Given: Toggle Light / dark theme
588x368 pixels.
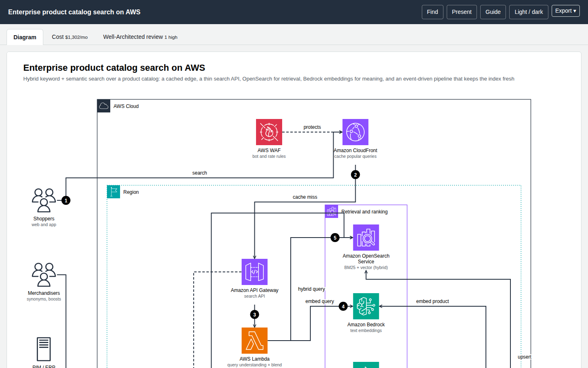Looking at the screenshot, I should (528, 12).
